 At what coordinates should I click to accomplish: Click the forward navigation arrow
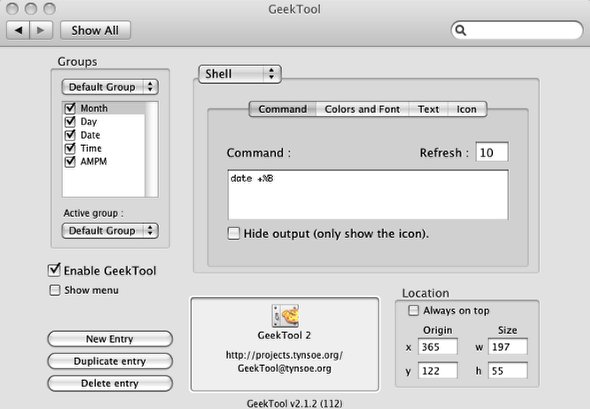coord(41,30)
